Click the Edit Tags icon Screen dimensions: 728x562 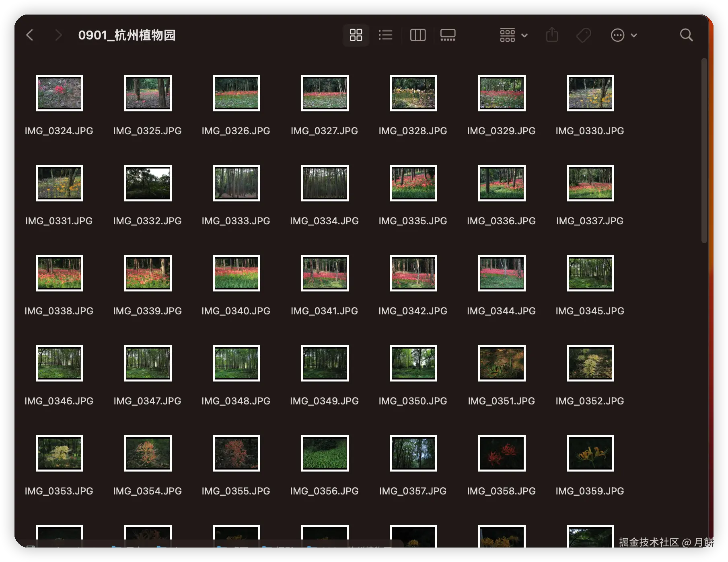click(584, 35)
